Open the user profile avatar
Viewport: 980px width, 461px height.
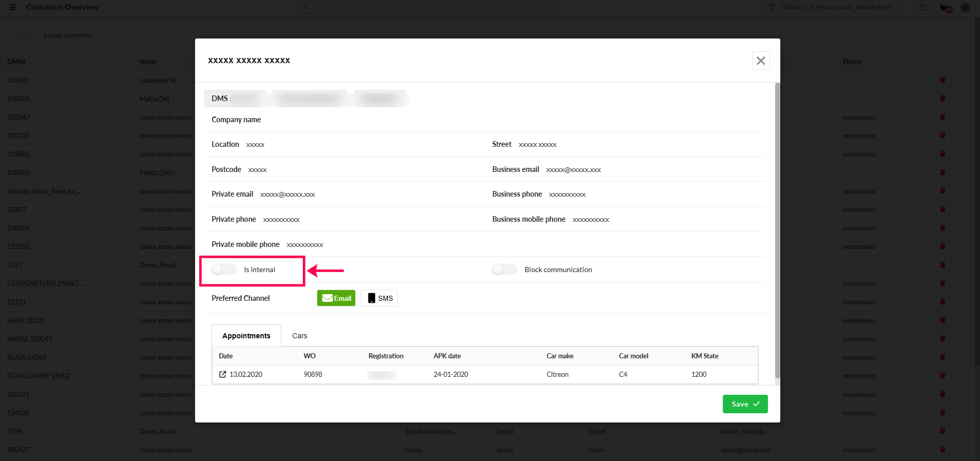[965, 8]
